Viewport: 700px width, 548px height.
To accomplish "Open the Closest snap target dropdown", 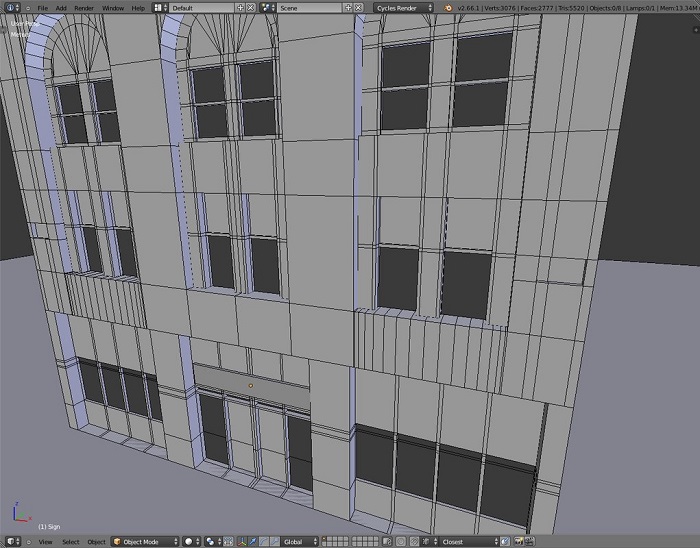I will (467, 541).
